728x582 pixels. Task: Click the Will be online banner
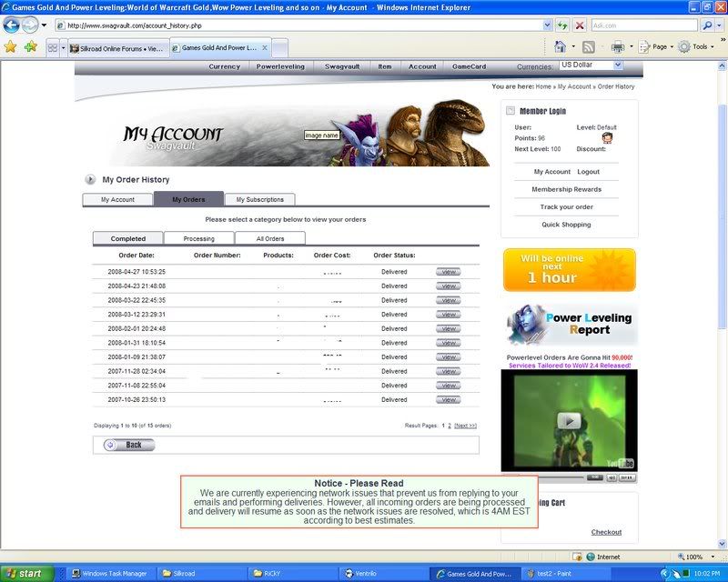click(x=570, y=270)
